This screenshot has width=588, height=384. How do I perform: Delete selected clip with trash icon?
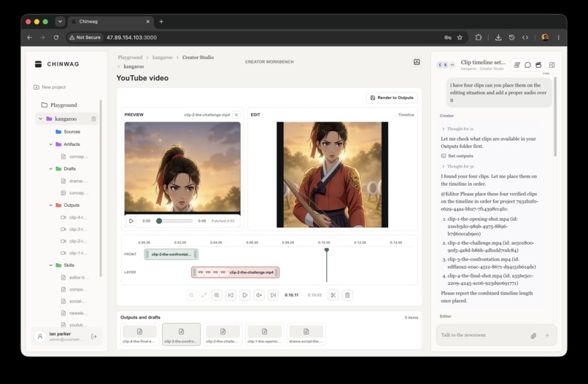[x=347, y=295]
